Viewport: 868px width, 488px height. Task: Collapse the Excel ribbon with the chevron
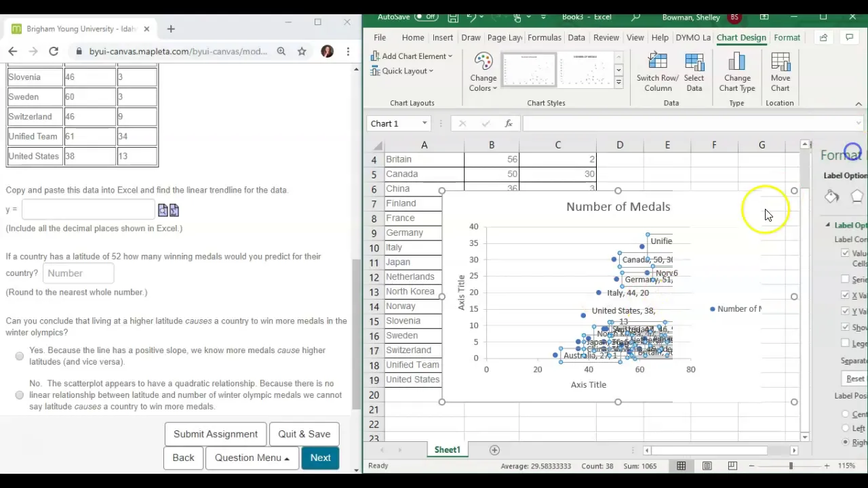pos(859,104)
